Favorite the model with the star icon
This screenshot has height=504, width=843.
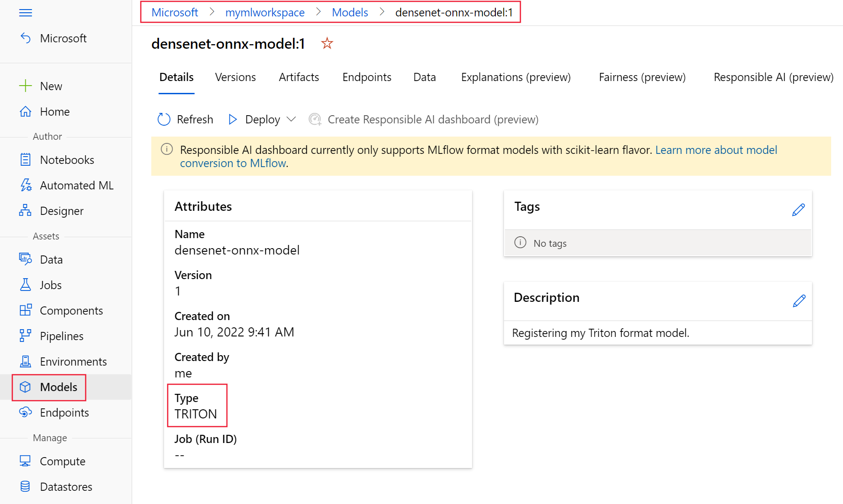click(x=327, y=44)
